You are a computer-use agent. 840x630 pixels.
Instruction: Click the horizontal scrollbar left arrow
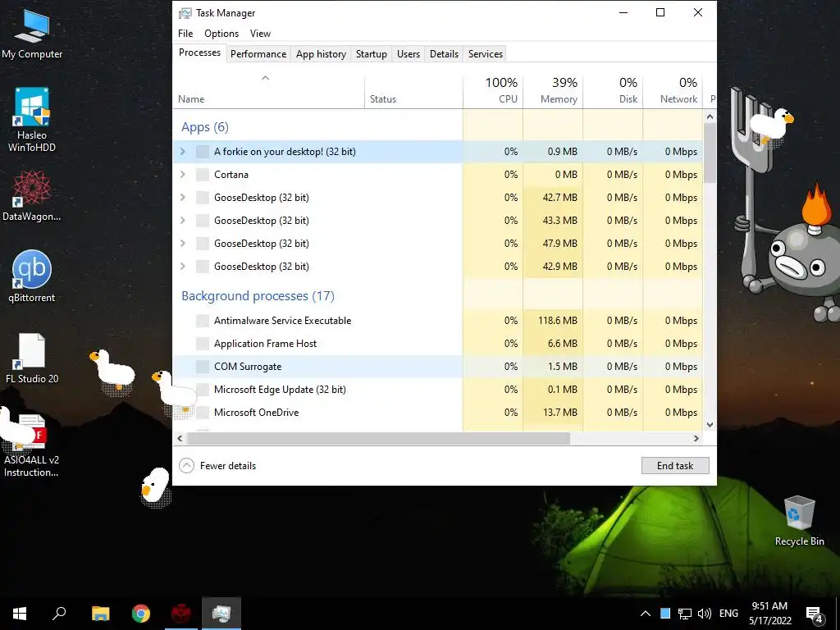pyautogui.click(x=180, y=438)
